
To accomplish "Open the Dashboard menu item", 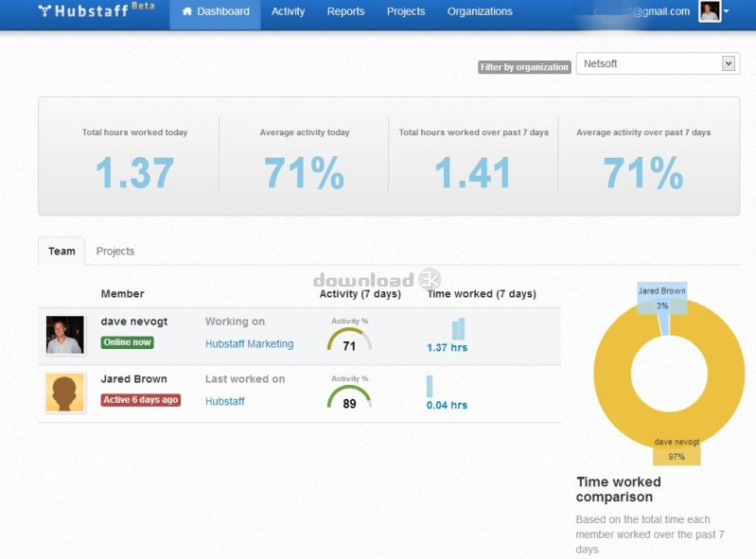I will coord(215,12).
